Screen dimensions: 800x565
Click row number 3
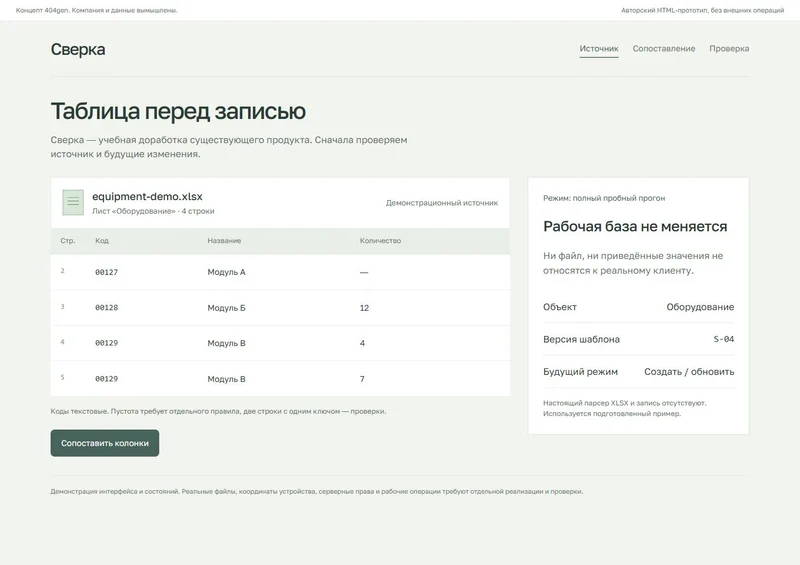click(62, 307)
